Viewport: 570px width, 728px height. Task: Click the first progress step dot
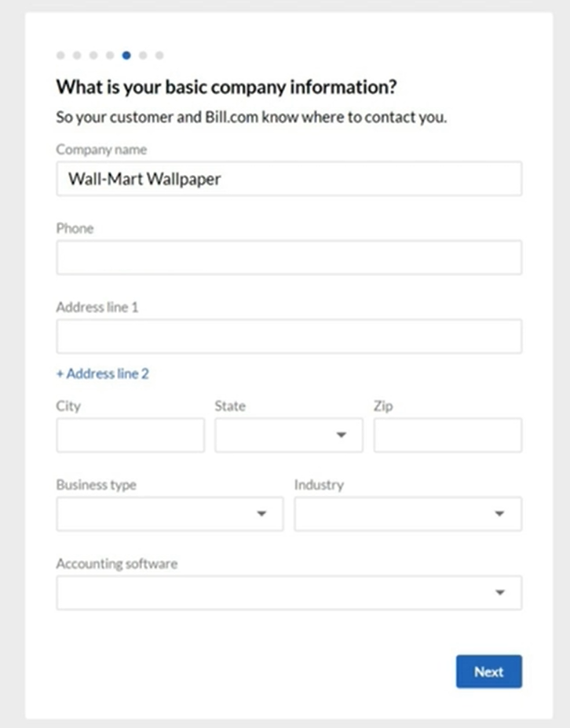pos(60,56)
